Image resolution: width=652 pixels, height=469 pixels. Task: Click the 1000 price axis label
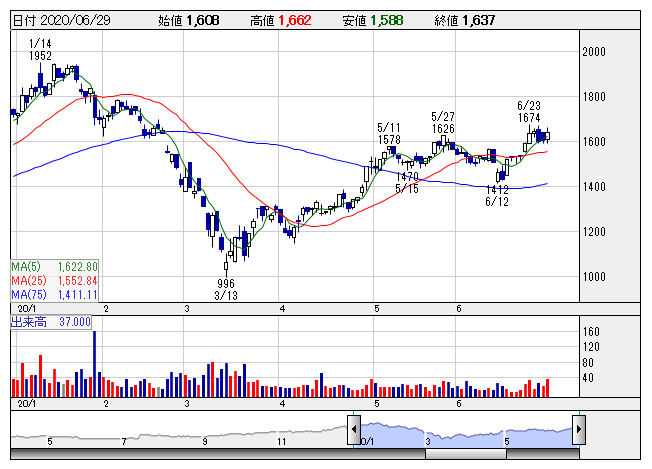click(594, 276)
